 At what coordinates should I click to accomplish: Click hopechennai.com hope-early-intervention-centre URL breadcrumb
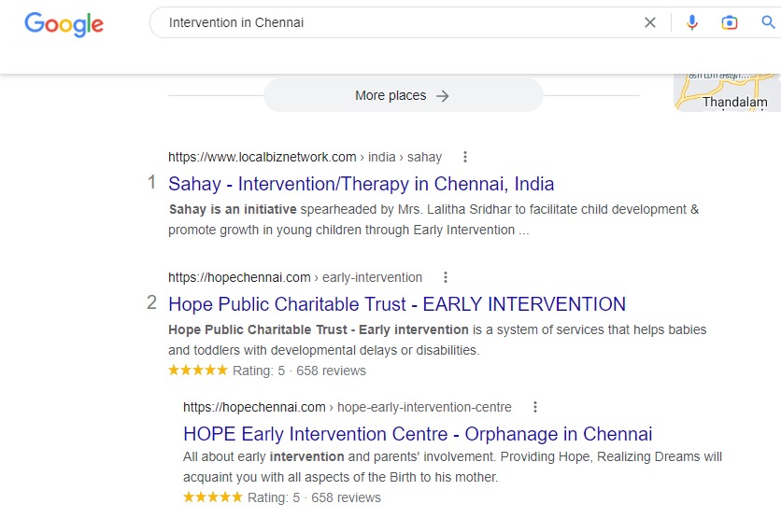coord(348,407)
